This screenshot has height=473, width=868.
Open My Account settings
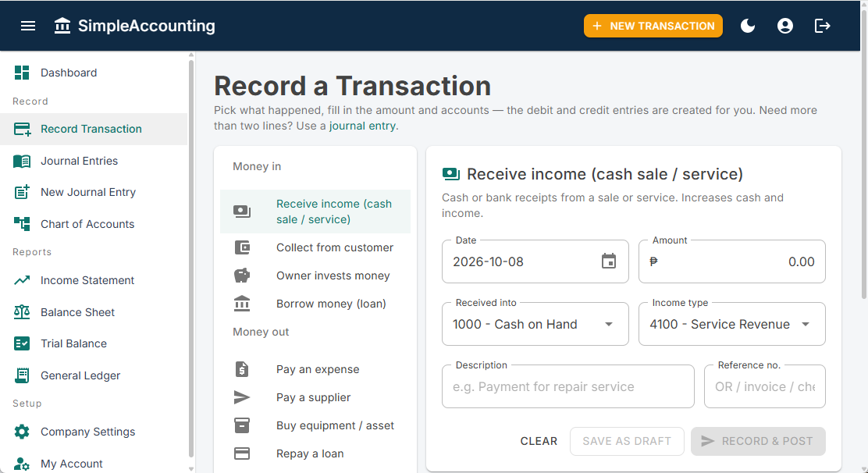click(x=94, y=464)
